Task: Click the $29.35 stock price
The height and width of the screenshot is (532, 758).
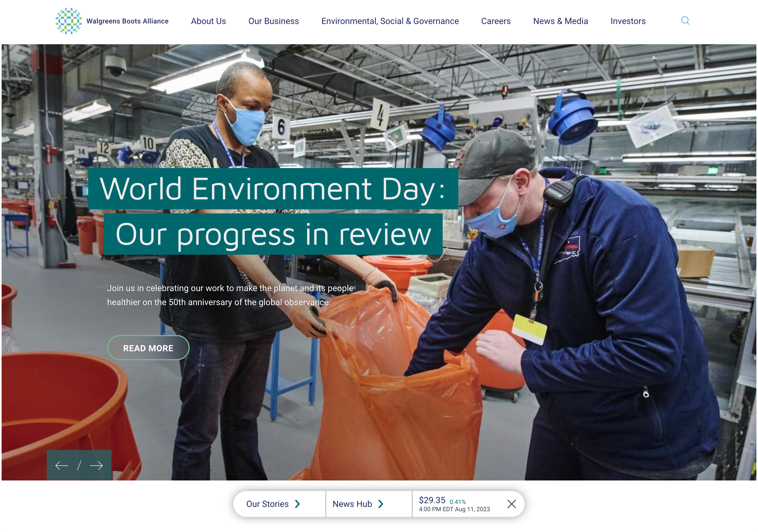Action: 432,500
